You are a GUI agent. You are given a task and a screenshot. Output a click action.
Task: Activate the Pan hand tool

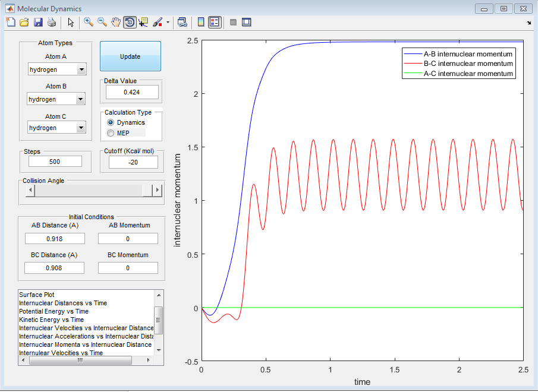(116, 23)
